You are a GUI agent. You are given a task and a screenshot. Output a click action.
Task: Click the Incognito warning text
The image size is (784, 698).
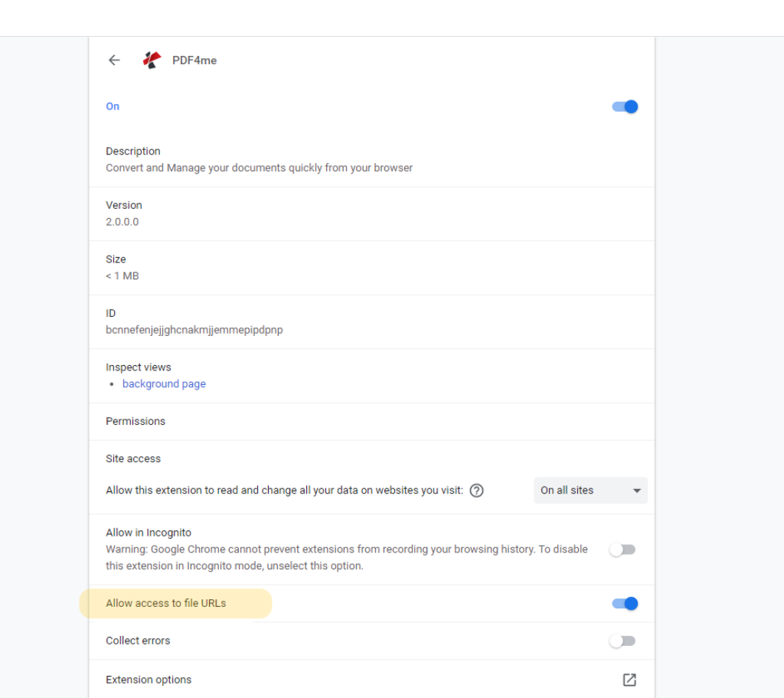(x=347, y=557)
